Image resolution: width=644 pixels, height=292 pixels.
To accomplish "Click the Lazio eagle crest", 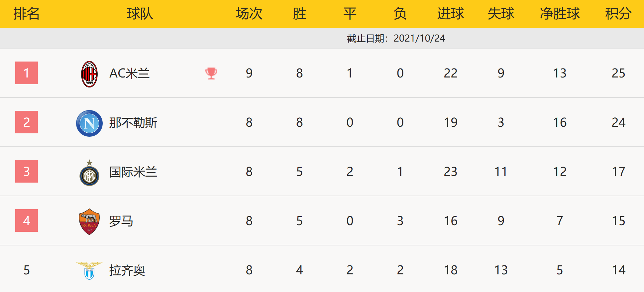I will [x=89, y=270].
